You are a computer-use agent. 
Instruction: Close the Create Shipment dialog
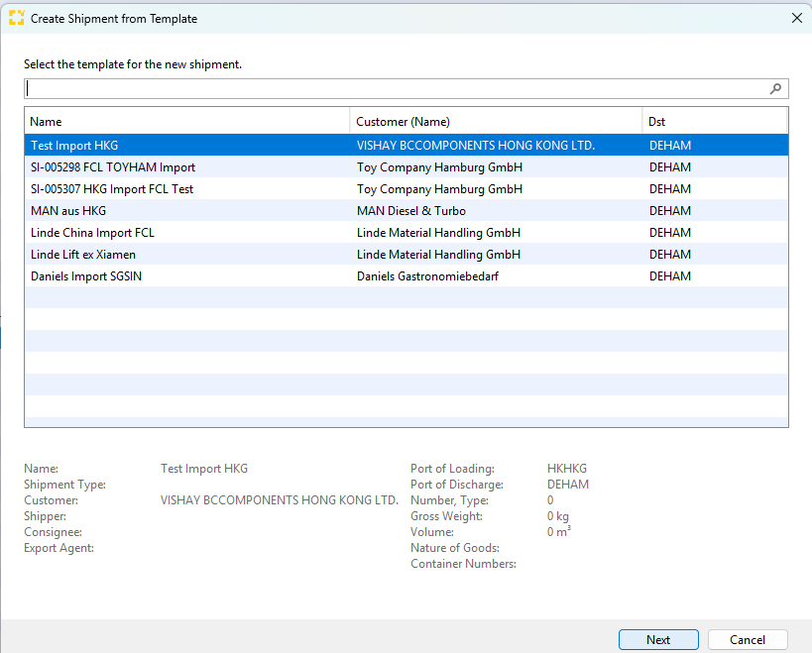tap(796, 18)
